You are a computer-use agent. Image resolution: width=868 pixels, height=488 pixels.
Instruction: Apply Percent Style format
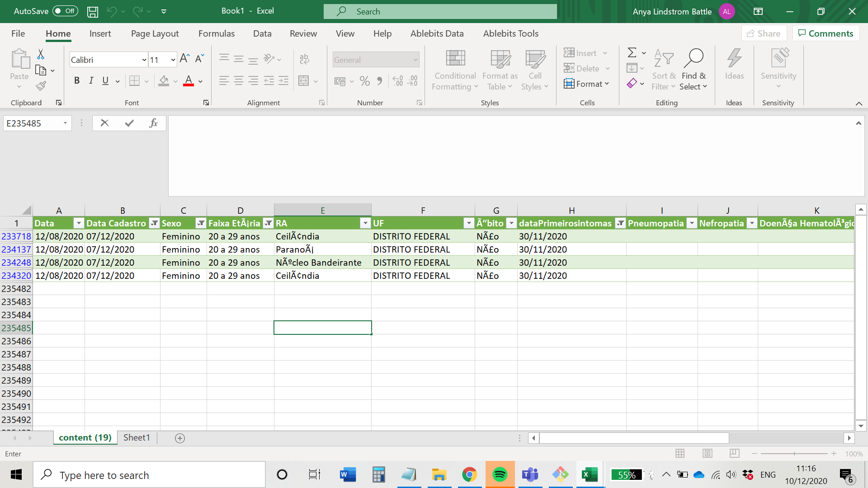pyautogui.click(x=365, y=81)
